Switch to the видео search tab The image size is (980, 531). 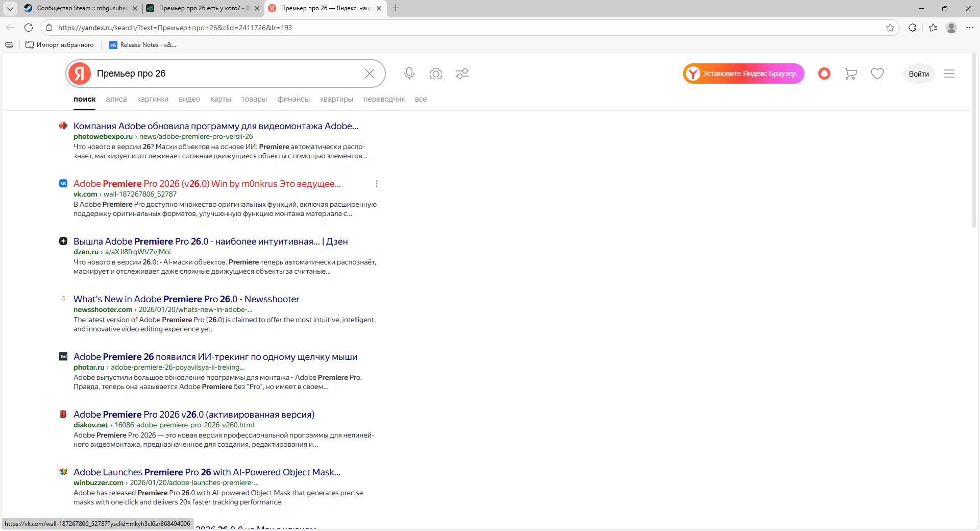189,99
